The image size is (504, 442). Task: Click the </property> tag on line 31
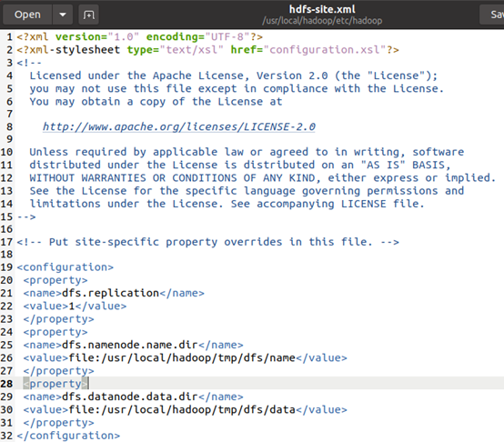58,423
